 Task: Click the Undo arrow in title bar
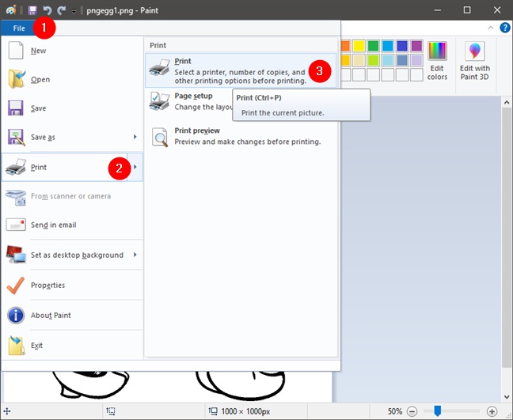[47, 10]
